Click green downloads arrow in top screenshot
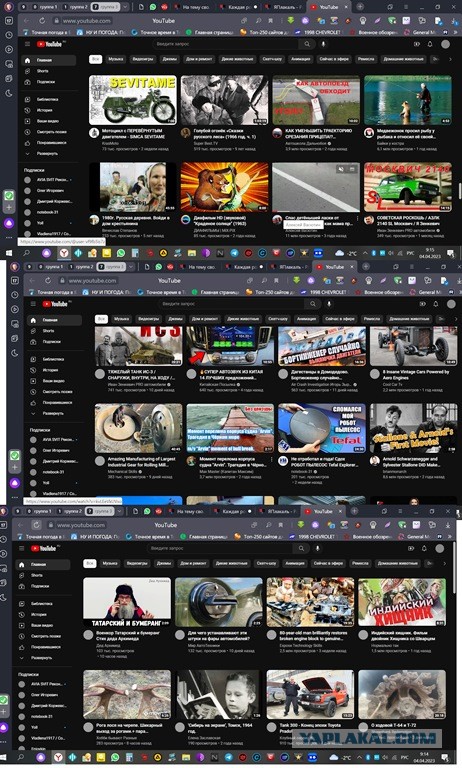Image resolution: width=462 pixels, height=768 pixels. point(291,21)
